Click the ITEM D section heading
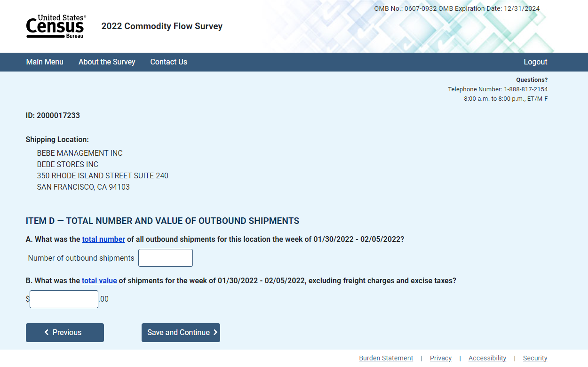 pos(162,221)
